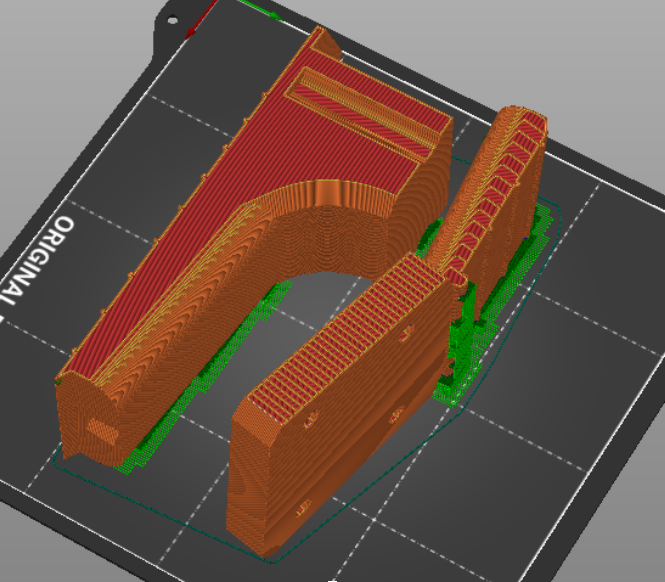The height and width of the screenshot is (582, 665).
Task: Click the recessed rectangular slot on the top surface
Action: (360, 115)
